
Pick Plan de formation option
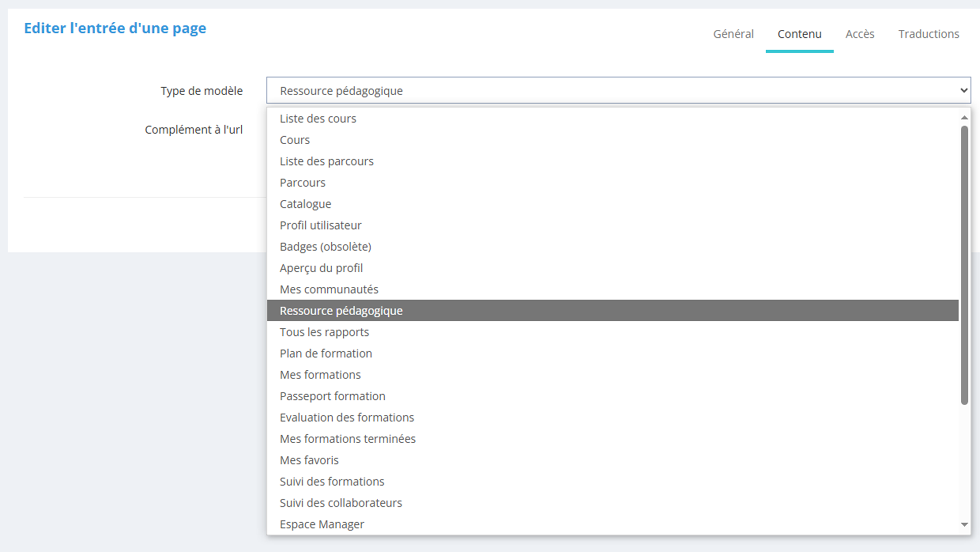[x=326, y=353]
